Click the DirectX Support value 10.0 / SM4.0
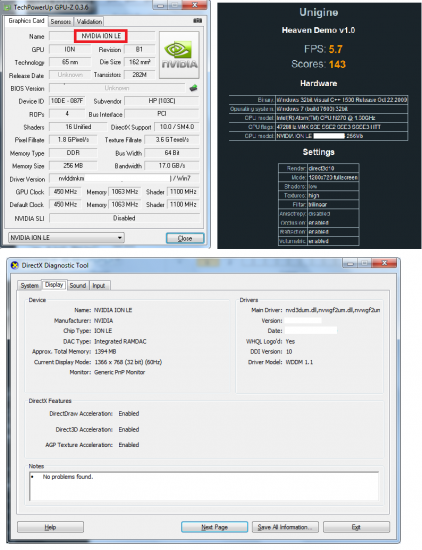 click(x=177, y=127)
